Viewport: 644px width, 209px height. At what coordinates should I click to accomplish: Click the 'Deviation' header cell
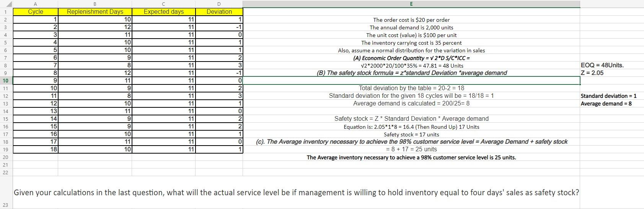[219, 12]
